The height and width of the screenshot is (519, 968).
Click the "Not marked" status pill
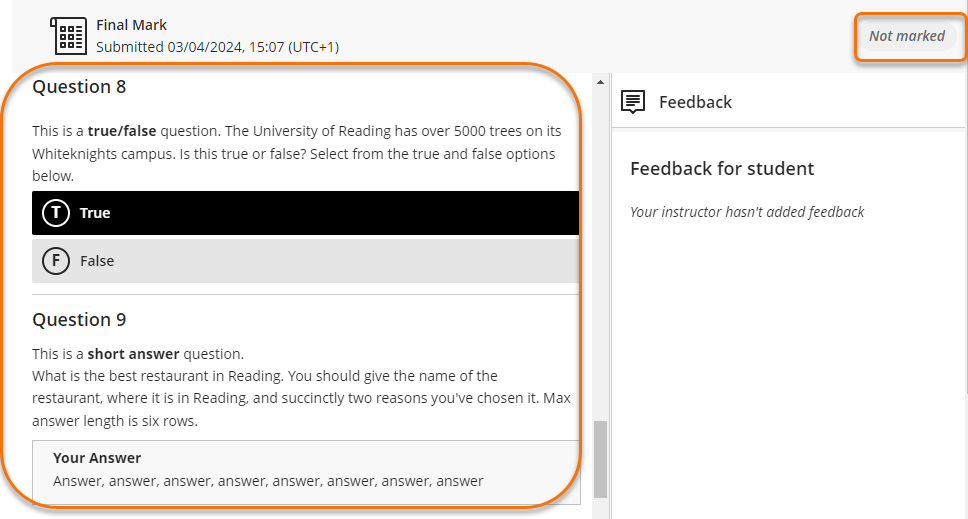[x=906, y=36]
